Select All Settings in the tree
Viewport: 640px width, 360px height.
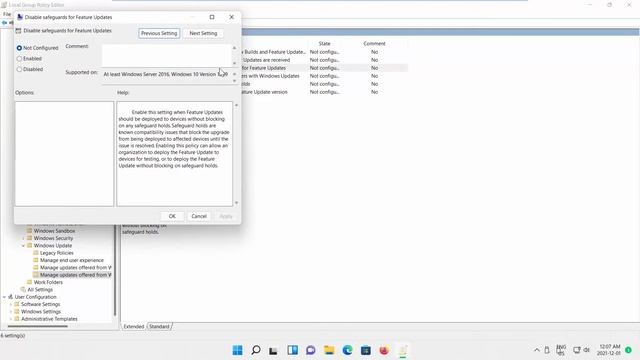(40, 290)
